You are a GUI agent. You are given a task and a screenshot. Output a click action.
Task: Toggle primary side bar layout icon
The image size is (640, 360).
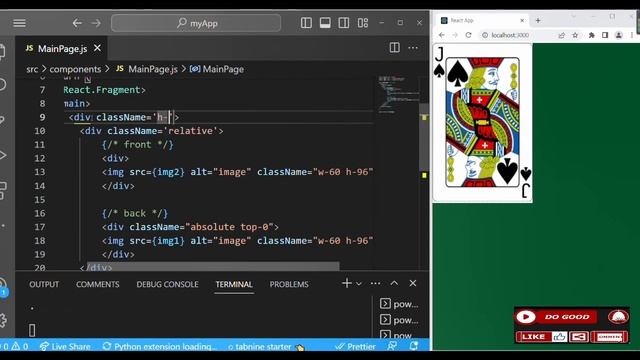point(306,23)
